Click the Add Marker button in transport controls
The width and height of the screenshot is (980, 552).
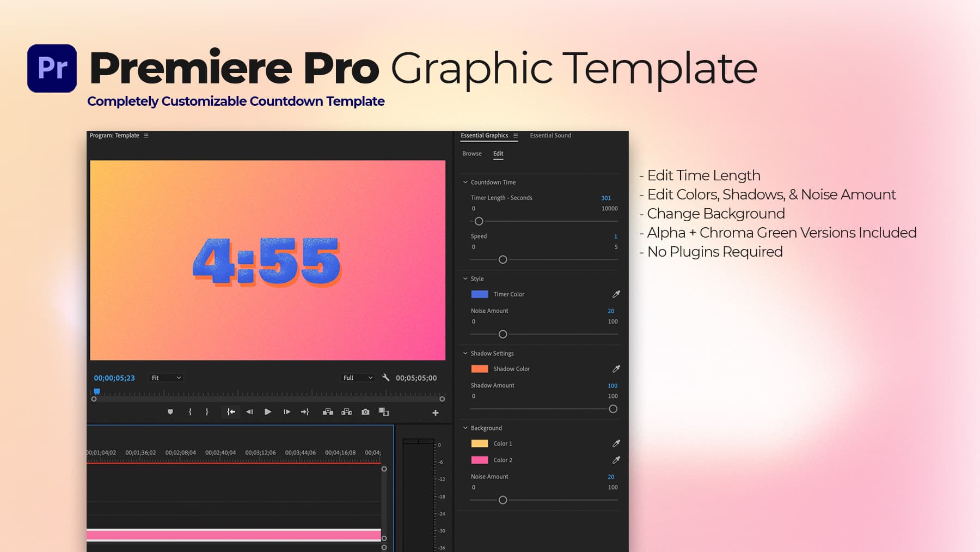pos(170,412)
